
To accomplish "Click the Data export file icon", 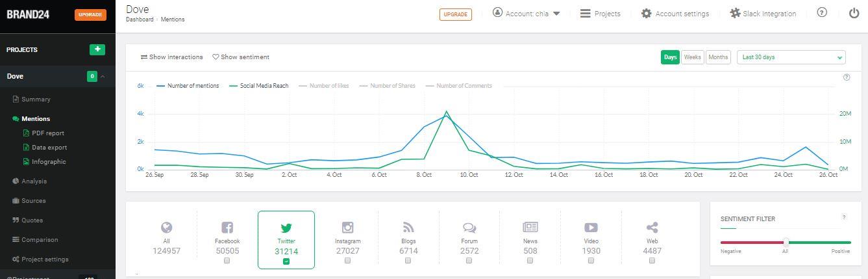I will click(x=26, y=148).
